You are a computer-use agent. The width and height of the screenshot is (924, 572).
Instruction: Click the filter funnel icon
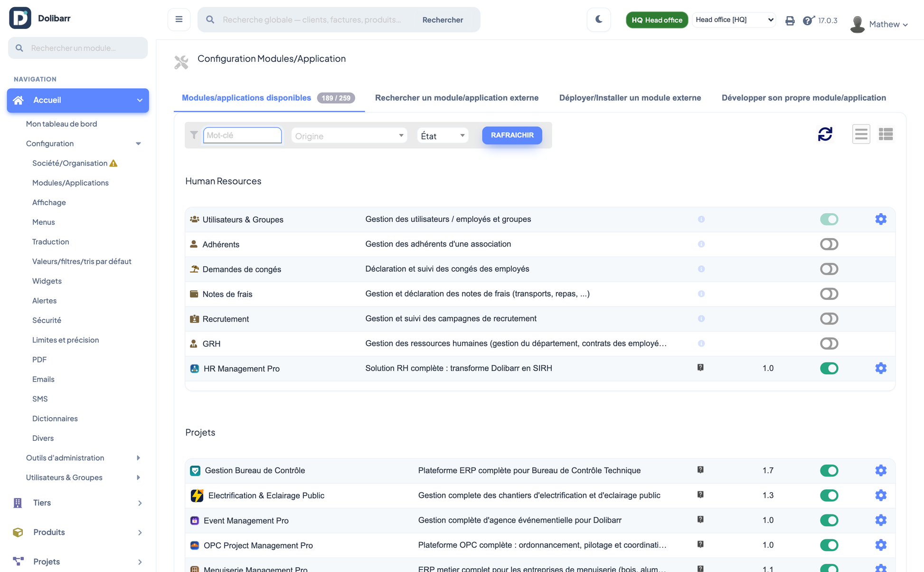[194, 135]
